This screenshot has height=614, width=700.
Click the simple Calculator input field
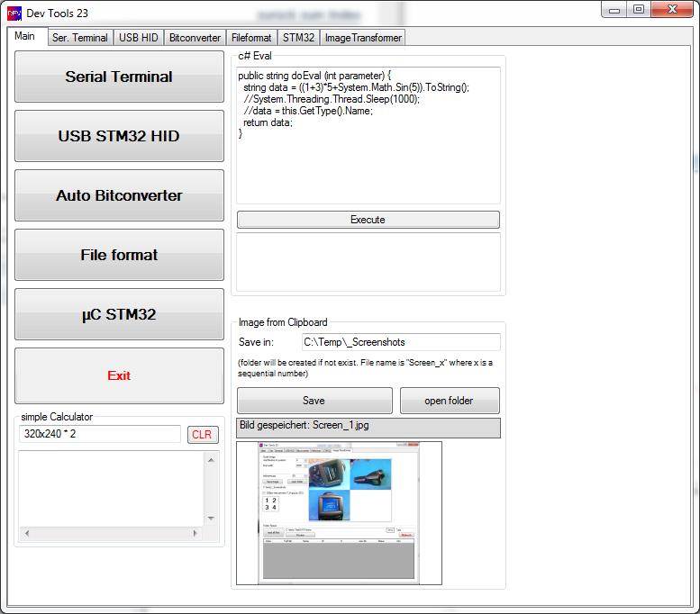click(100, 435)
